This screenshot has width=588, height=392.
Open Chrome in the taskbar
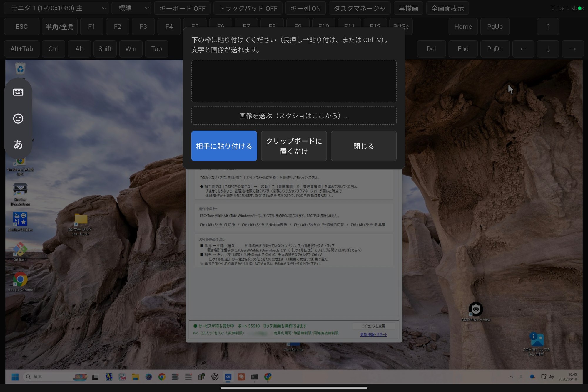[162, 377]
